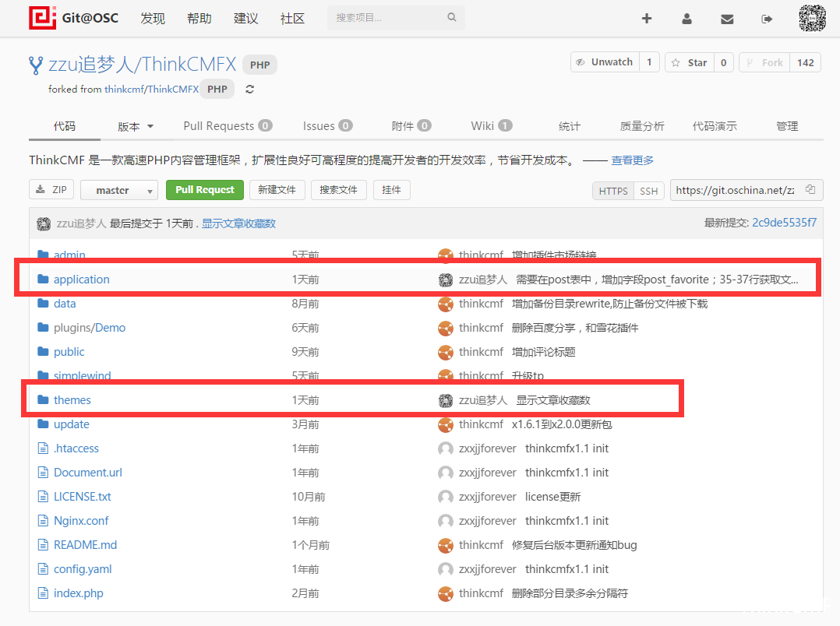Open commit hash 2c9de5535f7
Viewport: 840px width, 626px height.
pyautogui.click(x=784, y=223)
